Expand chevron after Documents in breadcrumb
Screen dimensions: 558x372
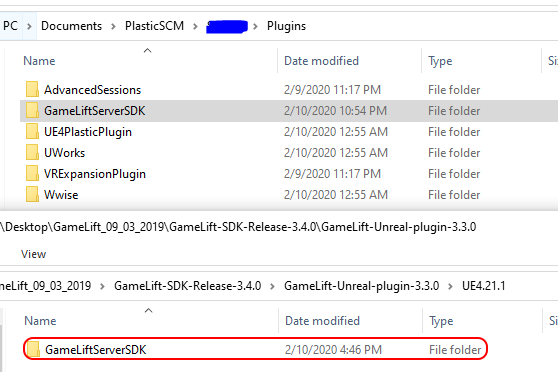(113, 26)
